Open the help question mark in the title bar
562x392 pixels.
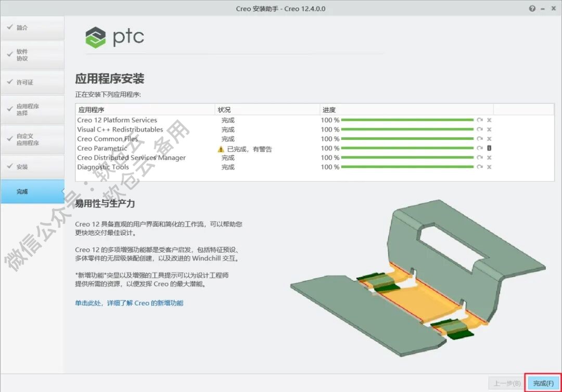tap(532, 8)
